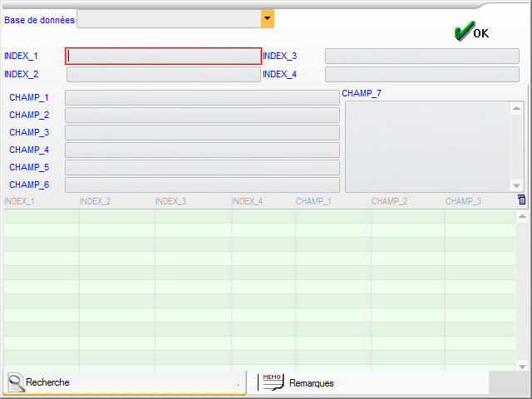Click the Remarques button label
Image resolution: width=532 pixels, height=399 pixels.
[311, 383]
